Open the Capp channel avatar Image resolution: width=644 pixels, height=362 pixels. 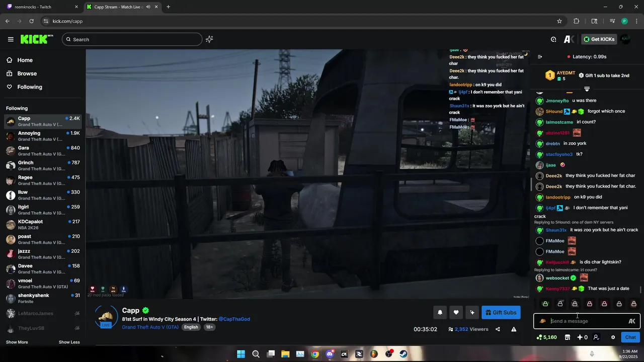(x=106, y=316)
